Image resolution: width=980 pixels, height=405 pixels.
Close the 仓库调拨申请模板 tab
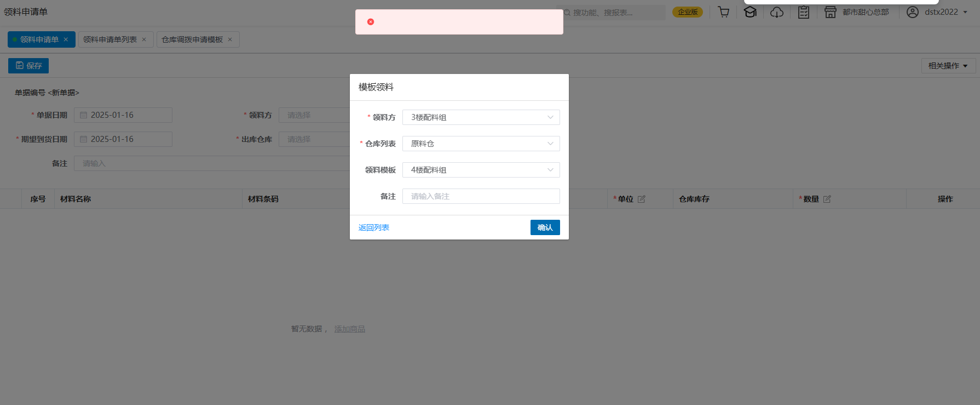[230, 39]
